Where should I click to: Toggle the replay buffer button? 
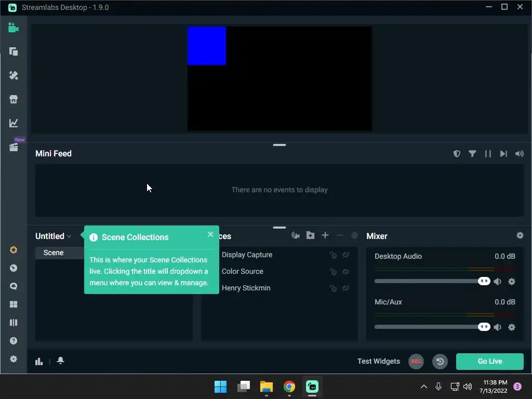440,362
